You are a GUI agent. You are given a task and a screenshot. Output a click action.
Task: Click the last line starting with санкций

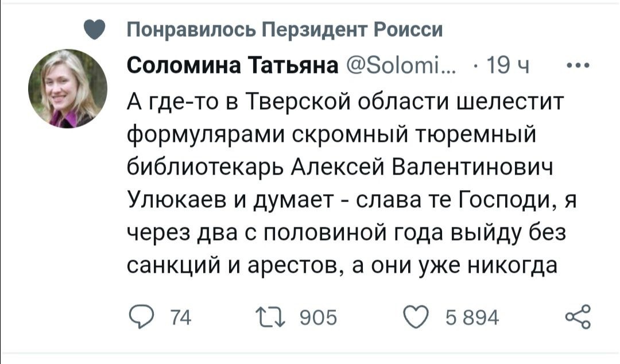(342, 267)
